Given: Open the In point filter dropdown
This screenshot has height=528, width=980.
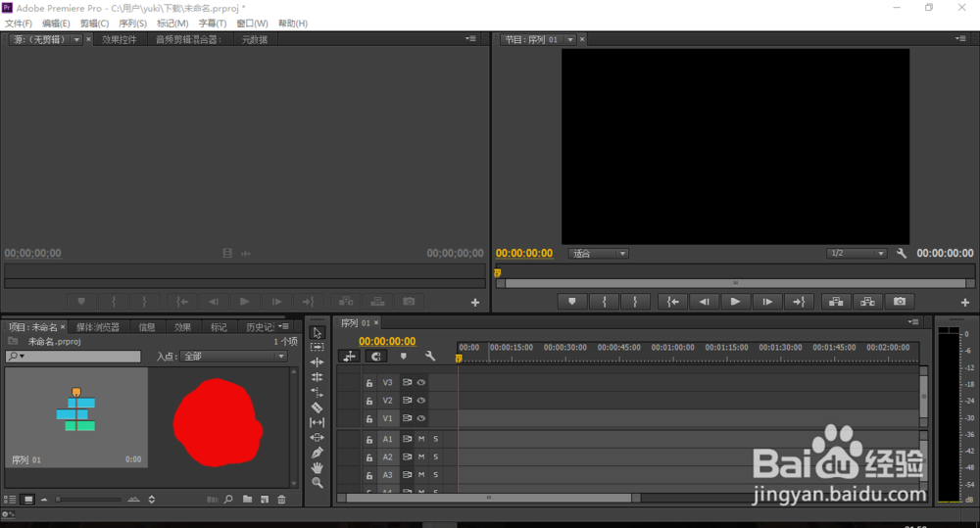Looking at the screenshot, I should coord(233,357).
